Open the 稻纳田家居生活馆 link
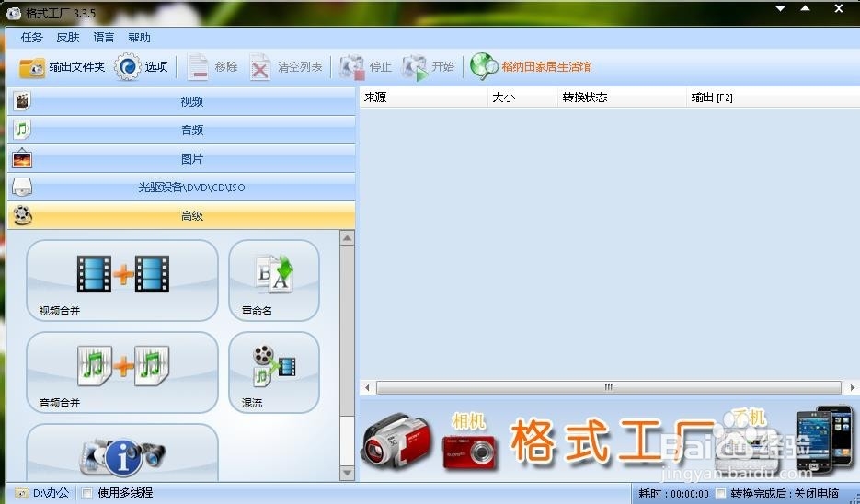860x504 pixels. [x=545, y=67]
